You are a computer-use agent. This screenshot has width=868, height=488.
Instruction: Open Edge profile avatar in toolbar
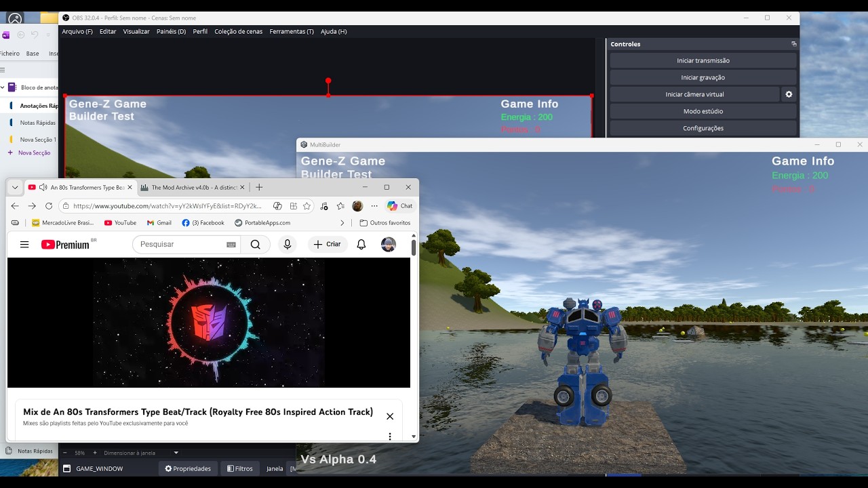pyautogui.click(x=357, y=206)
